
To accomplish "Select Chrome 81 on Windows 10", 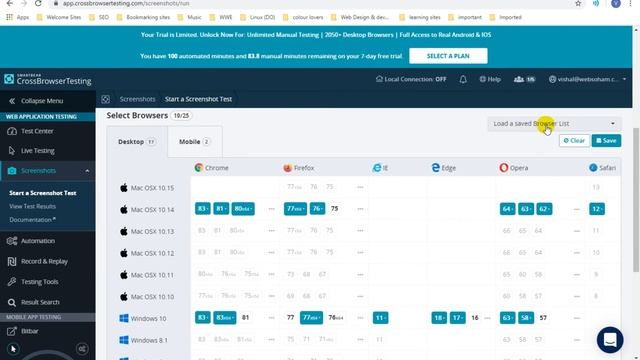I will pos(245,318).
